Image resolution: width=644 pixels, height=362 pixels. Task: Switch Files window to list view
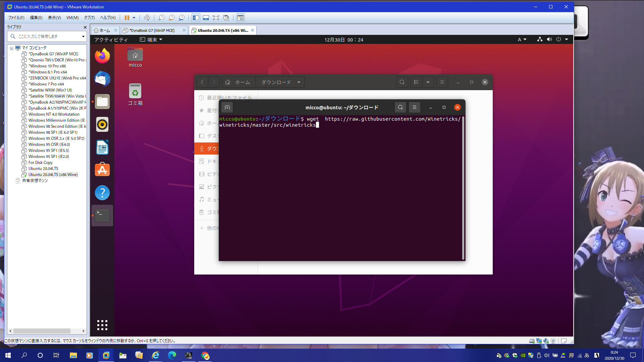pyautogui.click(x=416, y=82)
